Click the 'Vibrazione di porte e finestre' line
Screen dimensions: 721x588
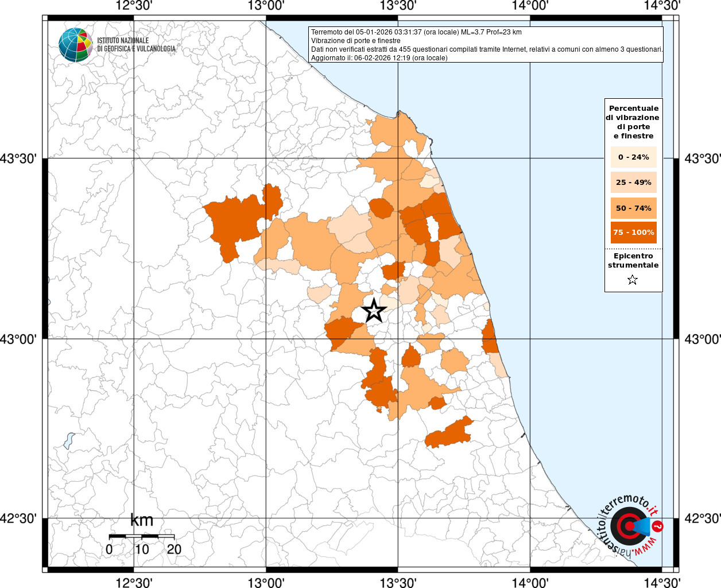pos(356,41)
